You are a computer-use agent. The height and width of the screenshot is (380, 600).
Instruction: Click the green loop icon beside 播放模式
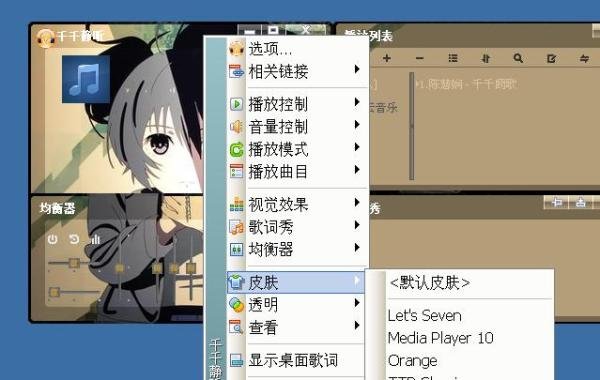pos(236,149)
